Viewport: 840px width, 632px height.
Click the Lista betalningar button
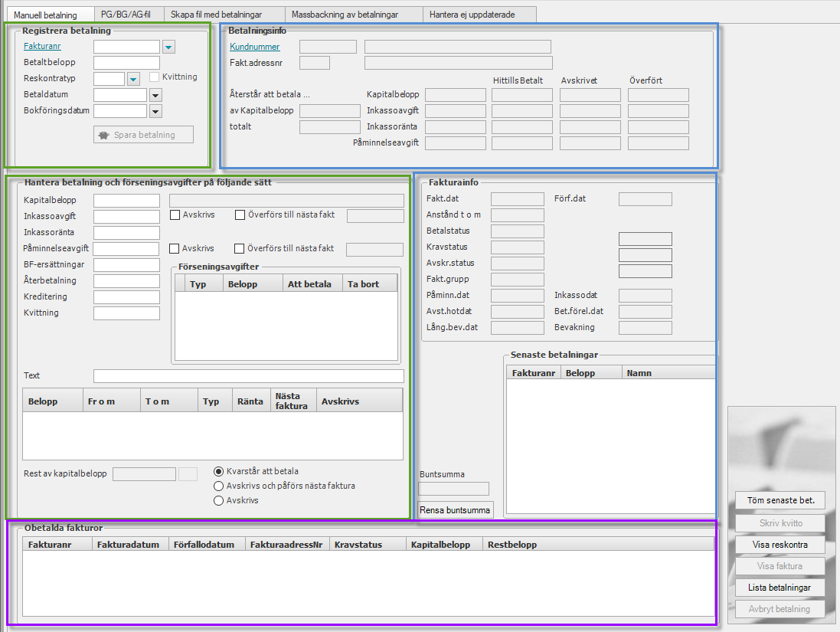tap(780, 588)
